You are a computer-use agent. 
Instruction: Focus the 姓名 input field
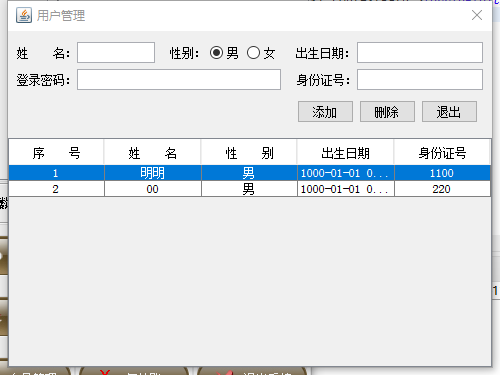[x=116, y=52]
